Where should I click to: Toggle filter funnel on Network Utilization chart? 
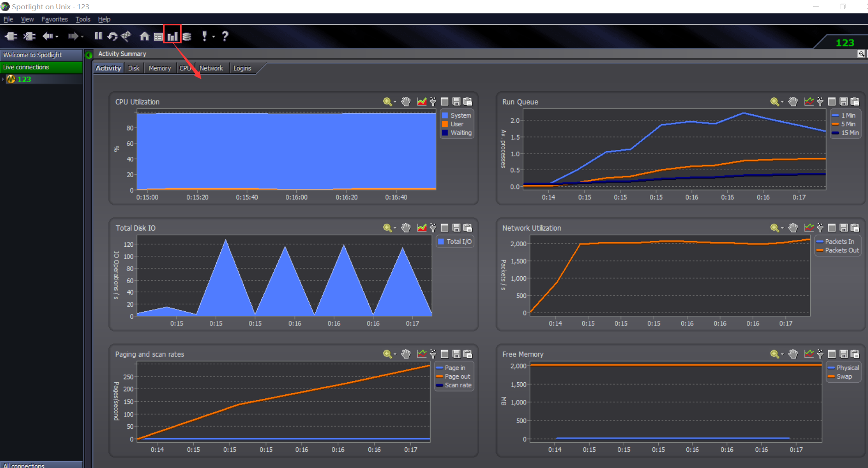click(820, 228)
